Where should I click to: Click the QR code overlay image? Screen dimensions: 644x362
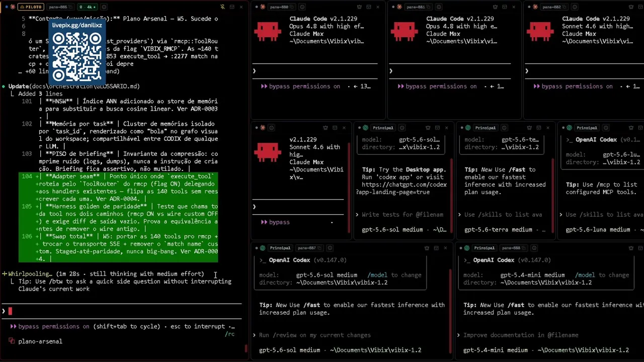point(77,56)
